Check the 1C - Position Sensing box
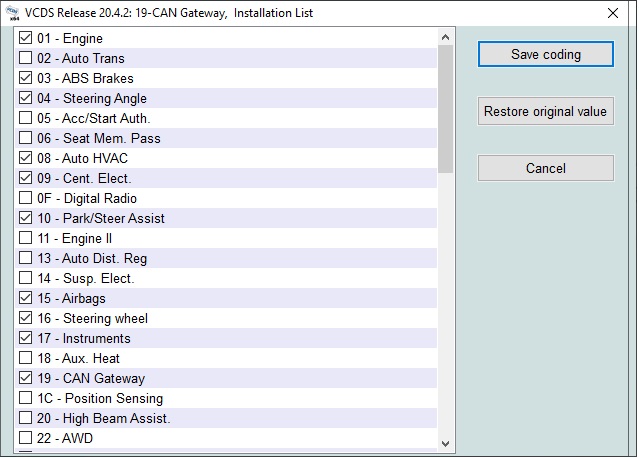Screen dimensions: 639x458 coord(25,398)
